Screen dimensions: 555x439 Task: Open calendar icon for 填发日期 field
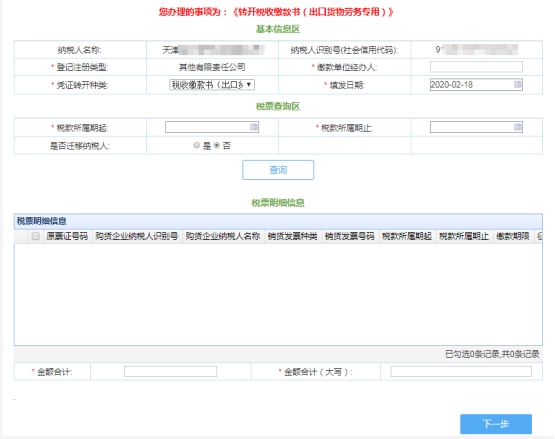click(517, 85)
